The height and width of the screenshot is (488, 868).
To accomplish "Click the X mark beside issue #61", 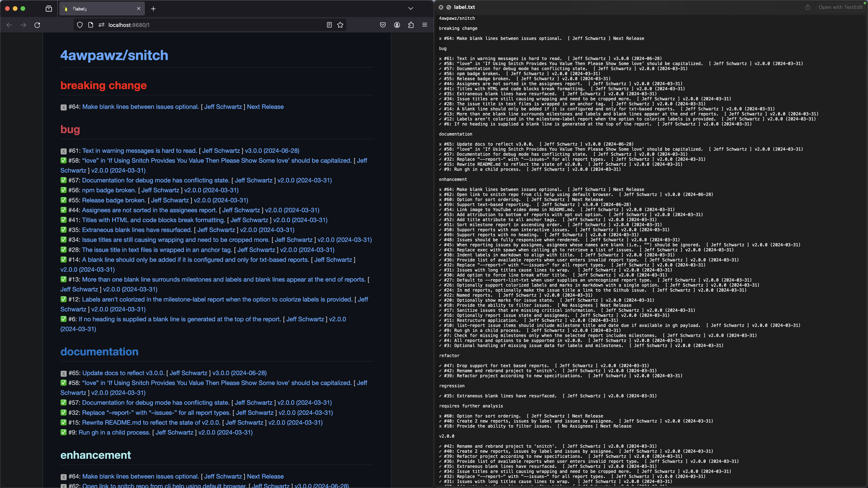I will [63, 151].
